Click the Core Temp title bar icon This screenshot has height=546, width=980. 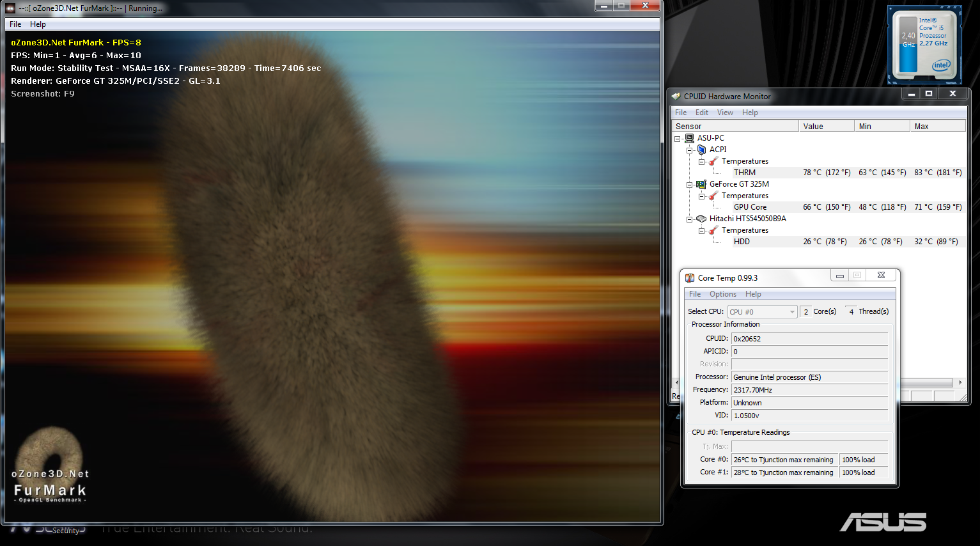690,277
